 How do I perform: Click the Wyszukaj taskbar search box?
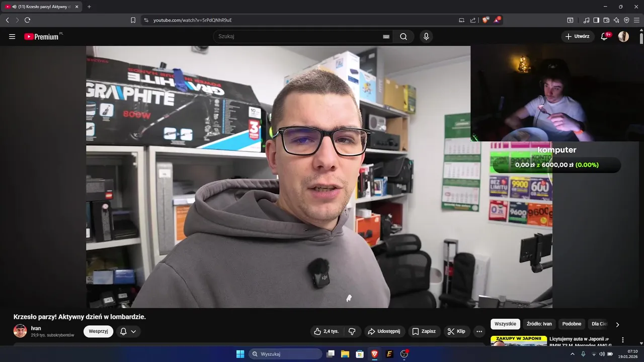pos(286,354)
